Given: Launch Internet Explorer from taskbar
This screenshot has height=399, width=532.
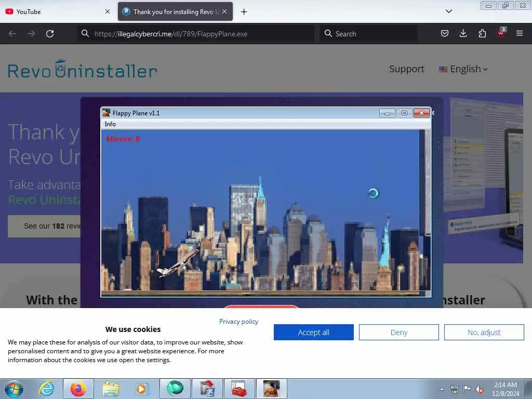Looking at the screenshot, I should click(x=46, y=389).
